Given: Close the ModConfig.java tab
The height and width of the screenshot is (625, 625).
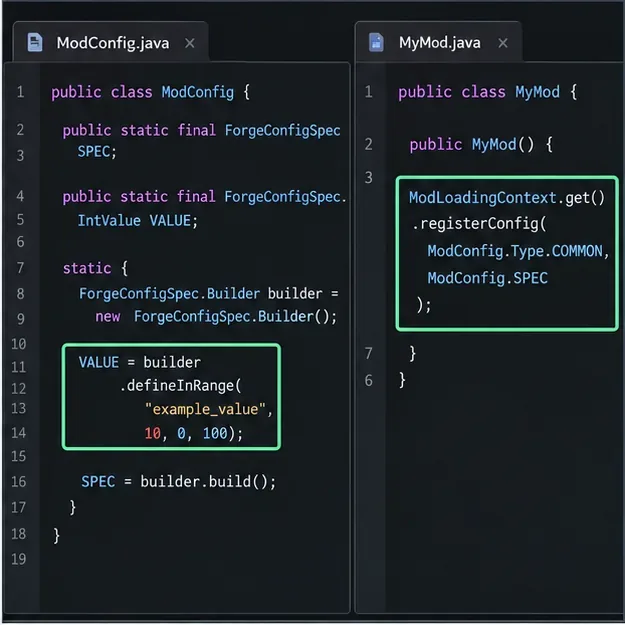Looking at the screenshot, I should click(190, 43).
